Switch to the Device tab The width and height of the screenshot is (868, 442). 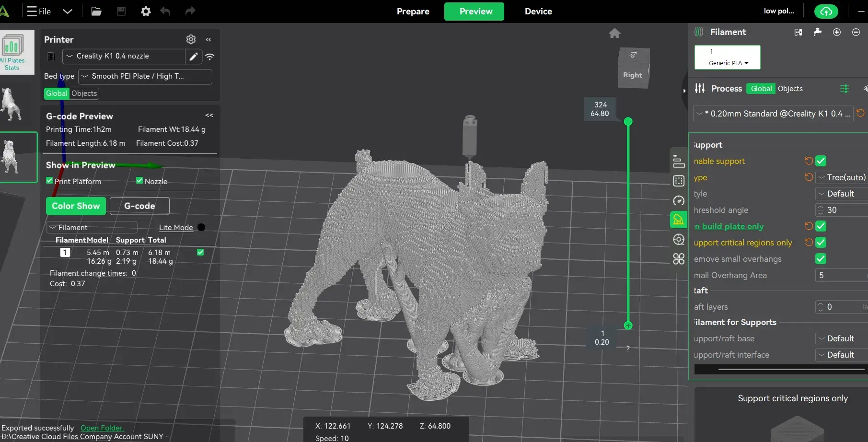pyautogui.click(x=538, y=12)
